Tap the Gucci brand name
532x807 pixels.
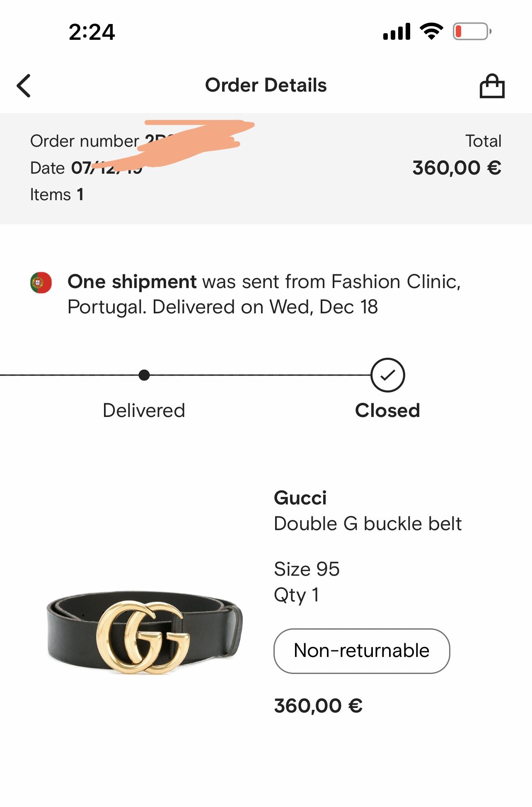[300, 498]
